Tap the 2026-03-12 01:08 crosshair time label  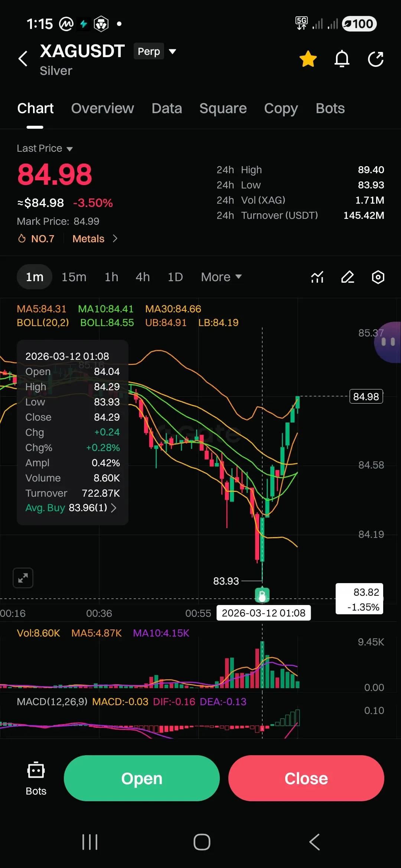point(264,613)
